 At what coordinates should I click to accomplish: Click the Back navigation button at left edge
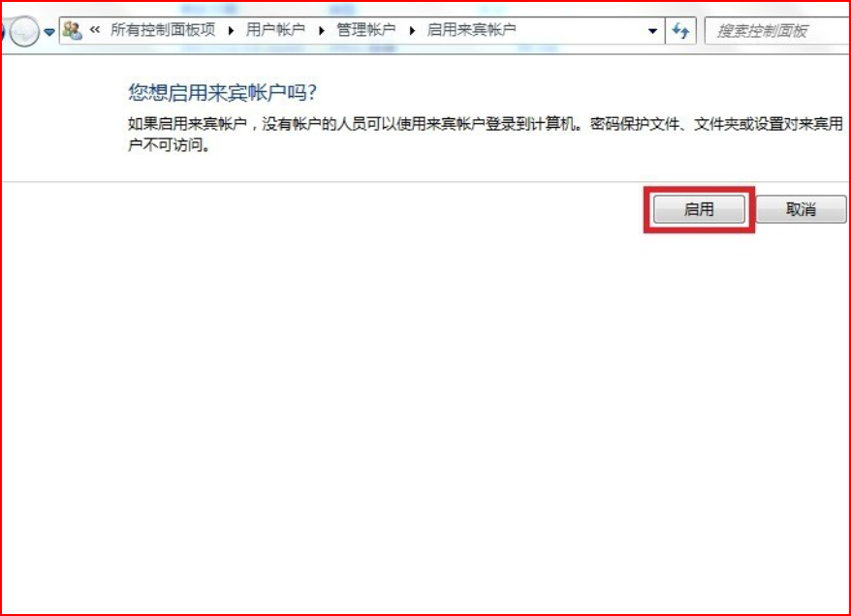tap(3, 32)
